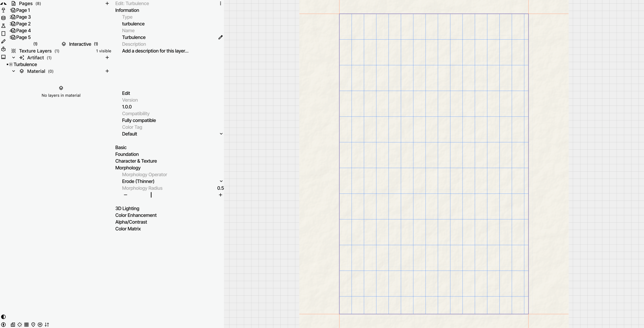The height and width of the screenshot is (328, 644).
Task: Open the 3D Lighting section
Action: (127, 208)
